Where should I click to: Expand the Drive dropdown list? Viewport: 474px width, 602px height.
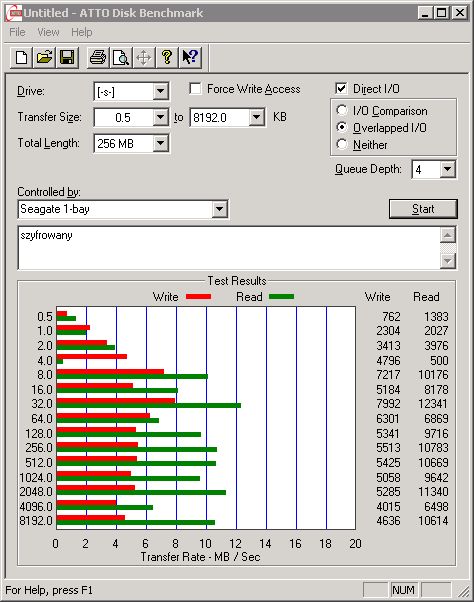tap(160, 92)
